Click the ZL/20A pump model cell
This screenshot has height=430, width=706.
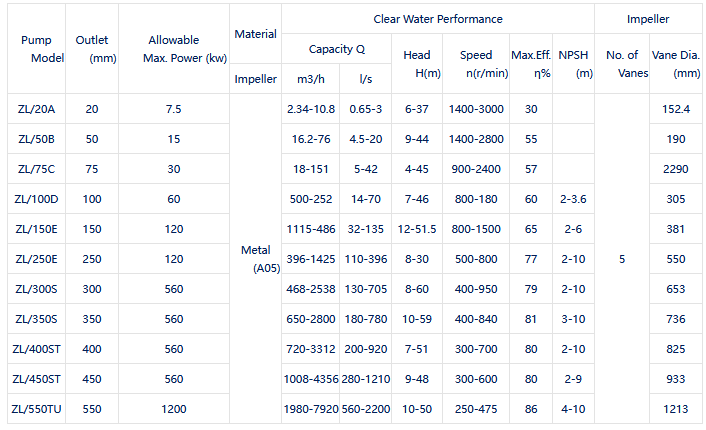pyautogui.click(x=36, y=109)
